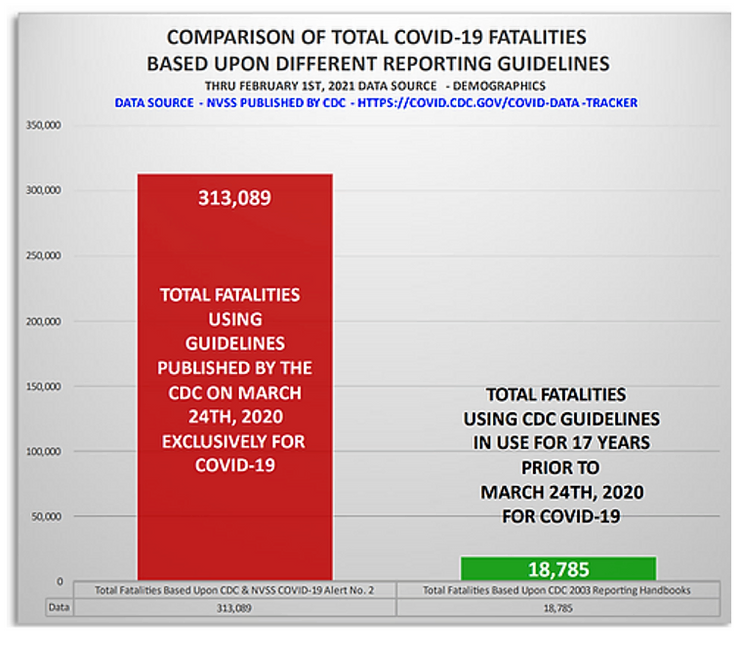Screen dimensions: 740x645
Task: Click the 313,089 label atop the red bar
Action: [234, 197]
